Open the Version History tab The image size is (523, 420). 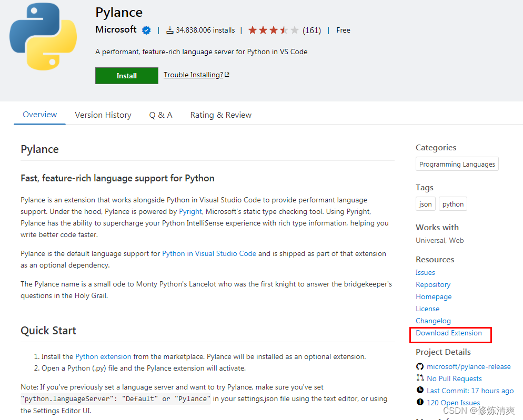coord(103,115)
